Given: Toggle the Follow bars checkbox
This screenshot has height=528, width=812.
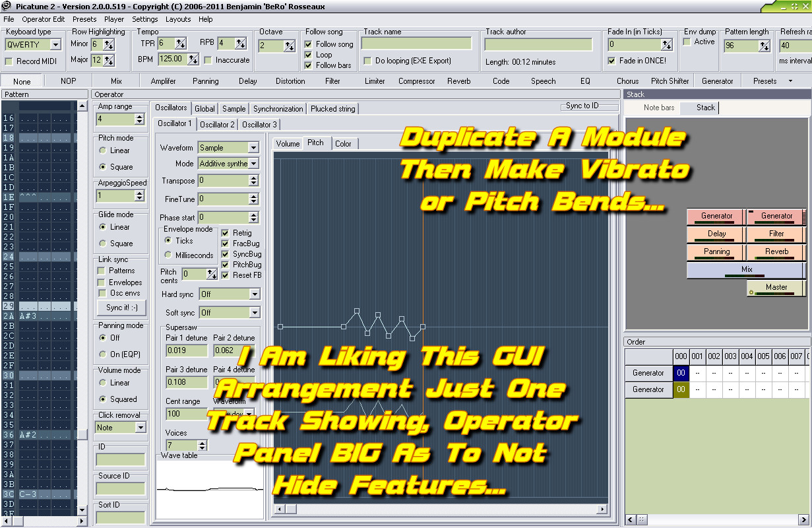Looking at the screenshot, I should coord(309,65).
